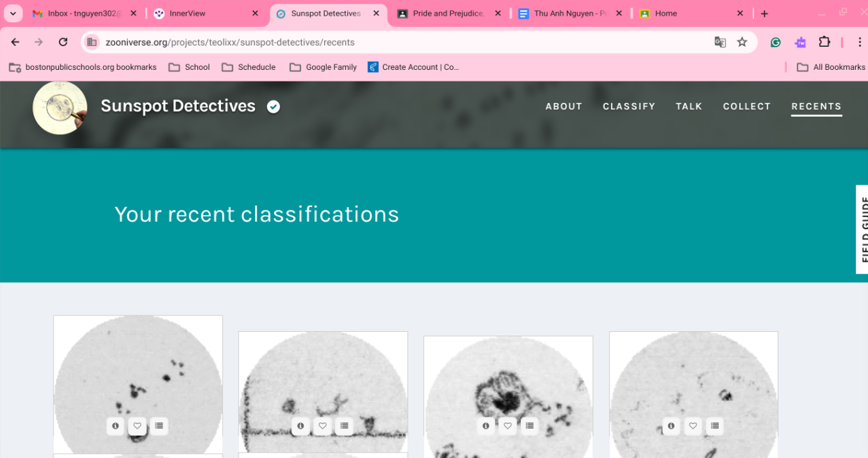The height and width of the screenshot is (458, 868).
Task: Close the Thu Anh Nguyen document tab
Action: [x=618, y=14]
